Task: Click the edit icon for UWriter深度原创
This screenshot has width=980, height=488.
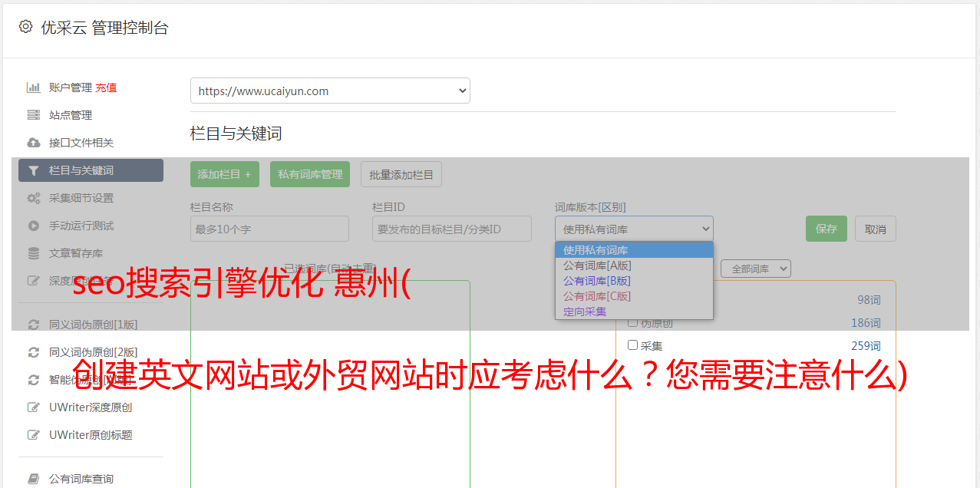Action: 34,407
